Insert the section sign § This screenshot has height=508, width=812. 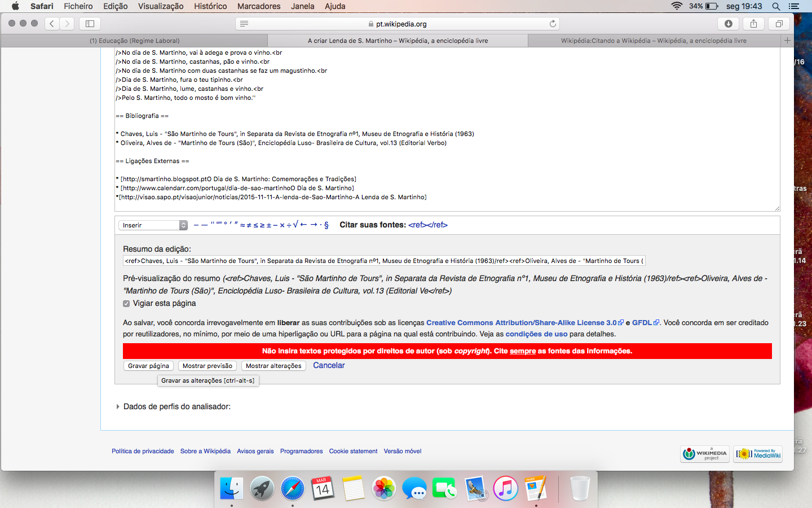pyautogui.click(x=326, y=225)
